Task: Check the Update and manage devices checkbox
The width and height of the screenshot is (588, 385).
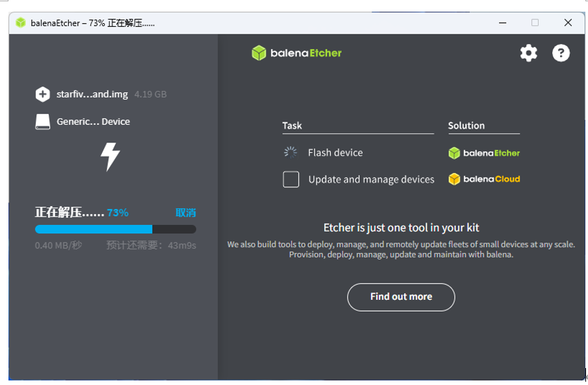Action: point(291,179)
